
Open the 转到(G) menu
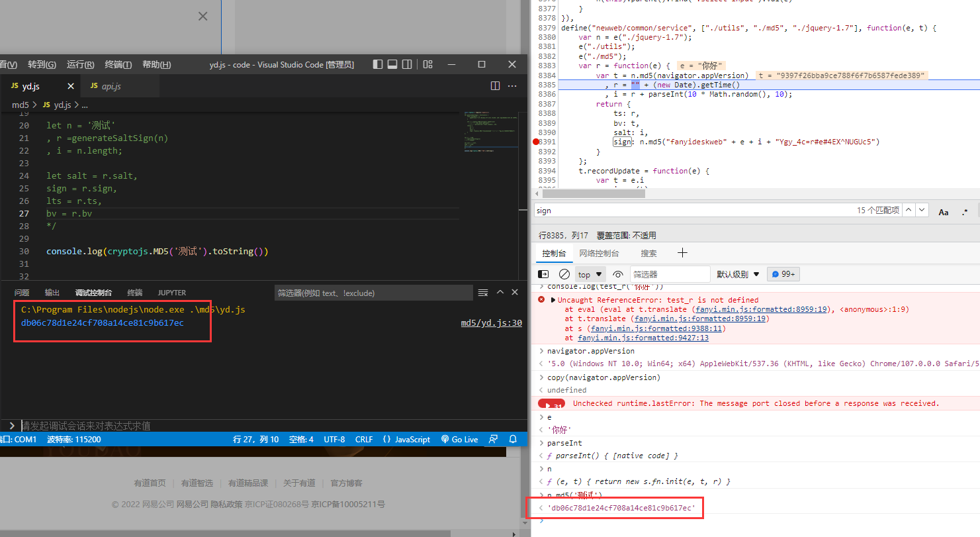pyautogui.click(x=42, y=64)
